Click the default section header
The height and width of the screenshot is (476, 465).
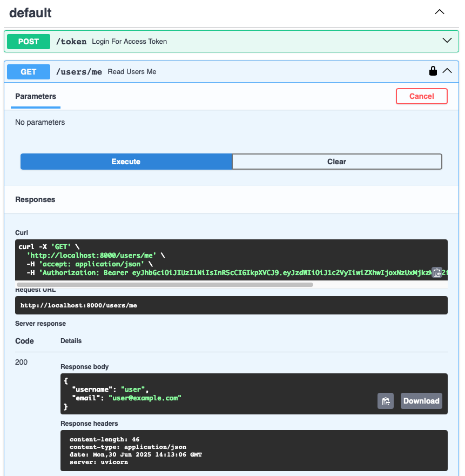point(30,12)
